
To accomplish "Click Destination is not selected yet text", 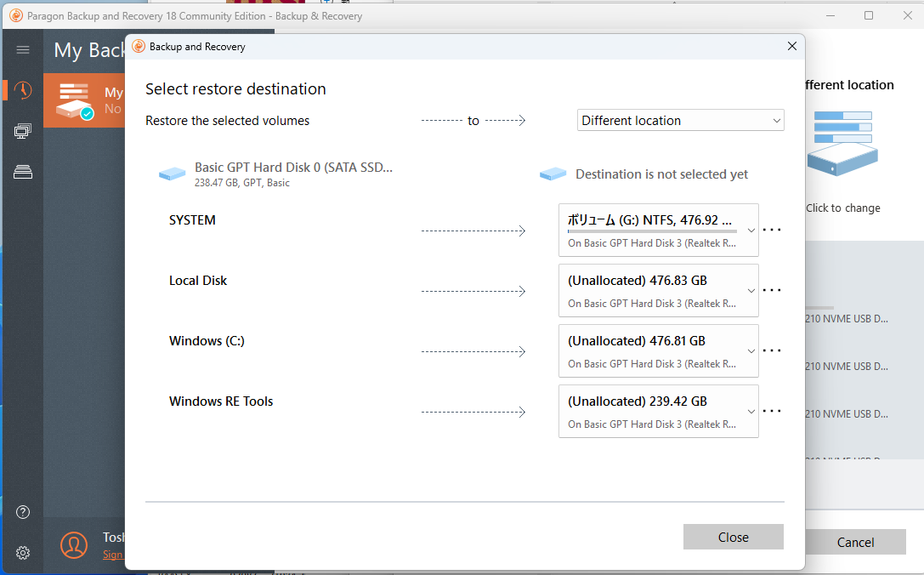I will coord(662,174).
